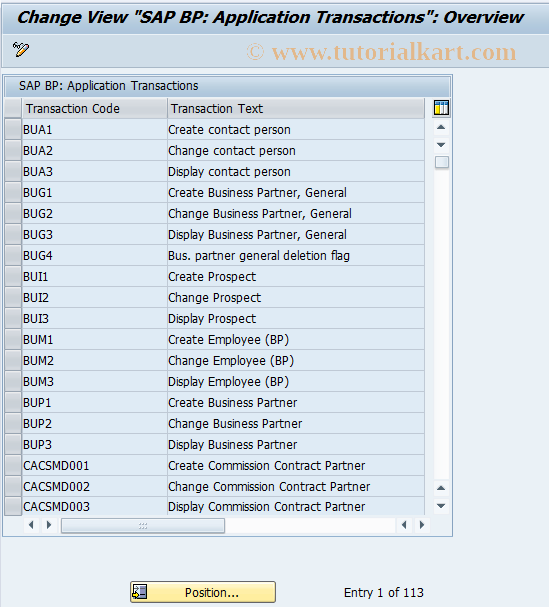This screenshot has width=549, height=607.
Task: Click the CACSMD003 transaction code cell
Action: (x=94, y=506)
